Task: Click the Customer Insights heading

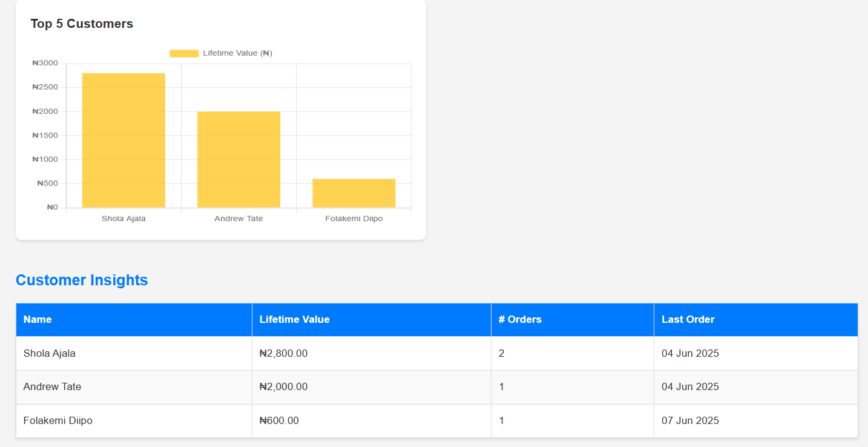Action: (82, 280)
